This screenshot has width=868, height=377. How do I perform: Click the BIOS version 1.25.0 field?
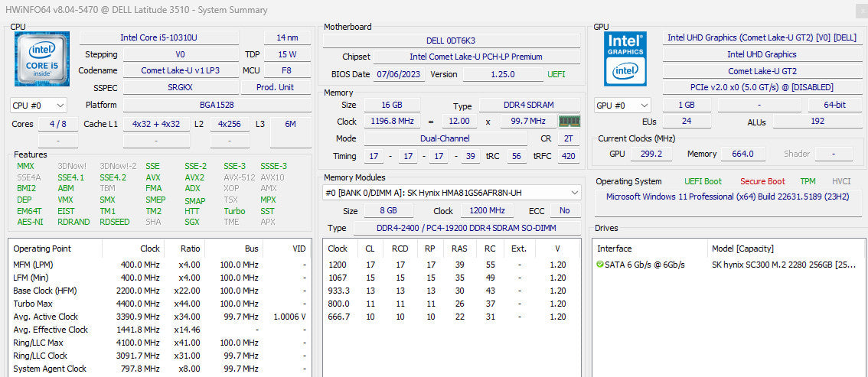(x=503, y=75)
